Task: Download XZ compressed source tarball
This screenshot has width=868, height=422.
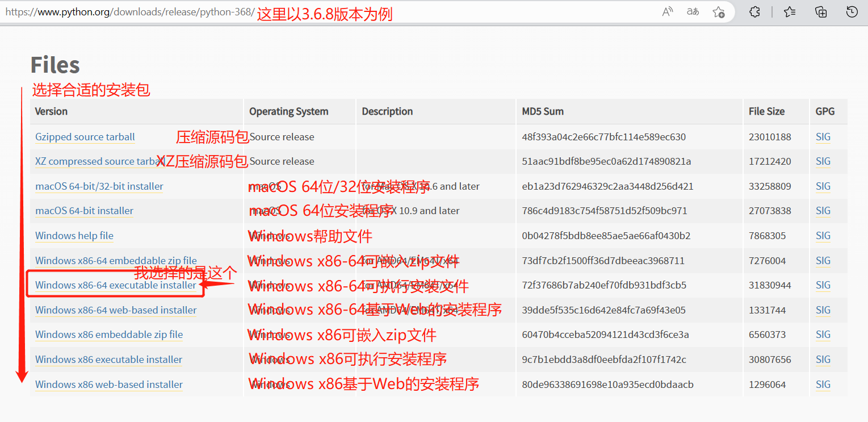Action: 99,161
